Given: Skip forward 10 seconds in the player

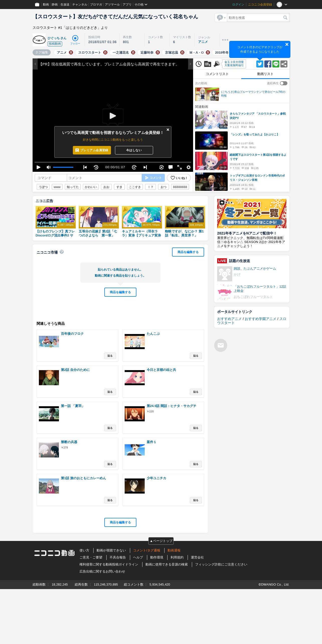Looking at the screenshot, I should point(134,167).
